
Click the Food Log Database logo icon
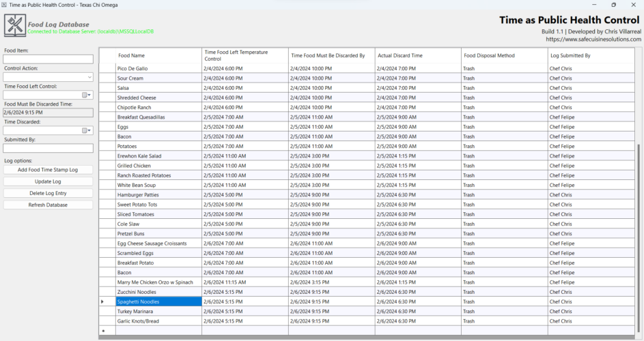point(15,25)
